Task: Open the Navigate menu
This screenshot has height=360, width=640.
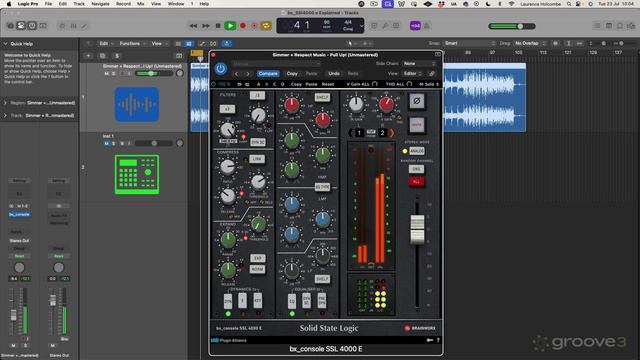Action: coord(100,4)
